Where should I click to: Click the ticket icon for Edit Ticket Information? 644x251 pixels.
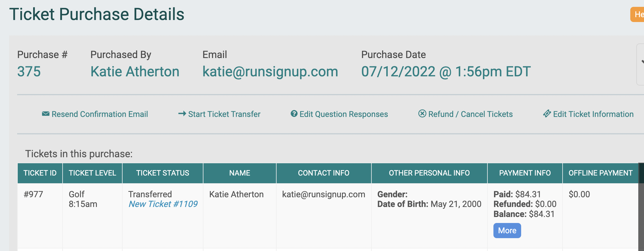pyautogui.click(x=547, y=114)
